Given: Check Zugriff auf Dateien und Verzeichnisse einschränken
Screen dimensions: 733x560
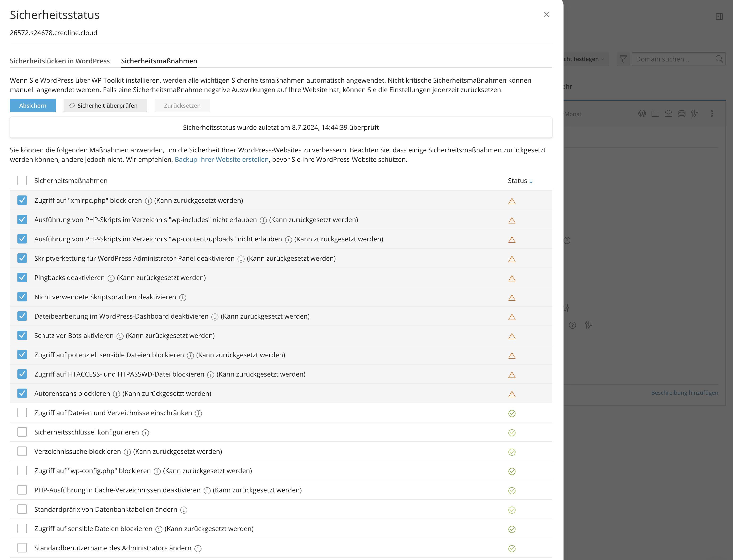Looking at the screenshot, I should click(x=22, y=413).
